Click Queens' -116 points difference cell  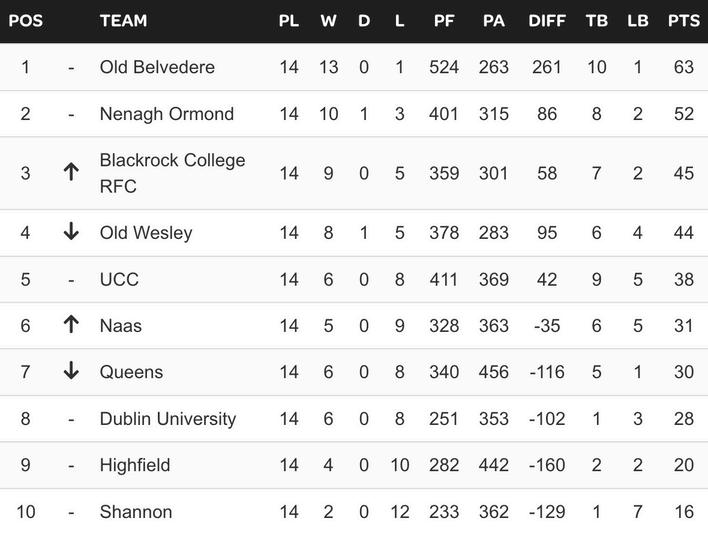(x=547, y=372)
